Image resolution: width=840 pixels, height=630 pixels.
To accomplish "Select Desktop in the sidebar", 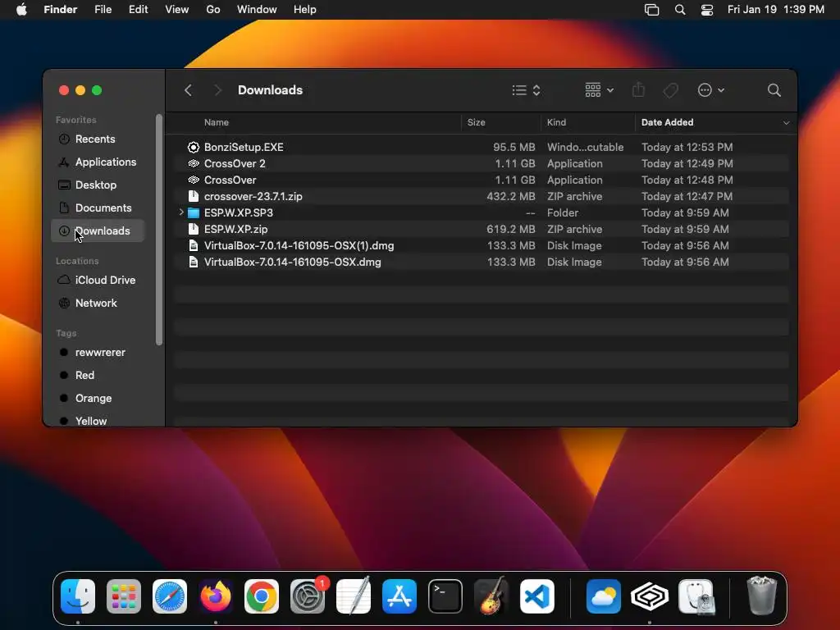I will [98, 185].
